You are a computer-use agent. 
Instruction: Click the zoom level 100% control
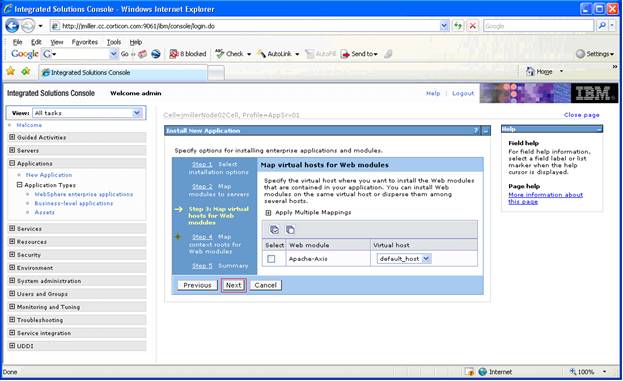click(x=588, y=372)
